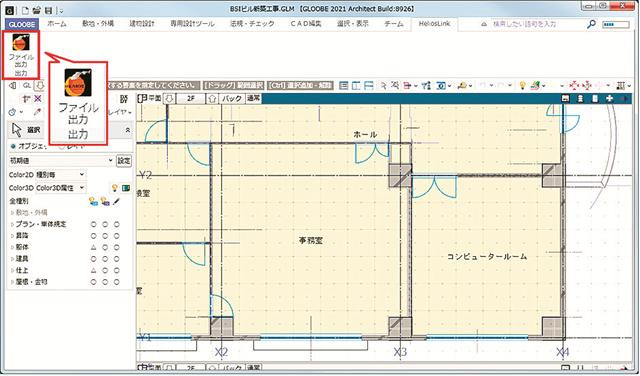Click the plus icon in blue view header
Image resolution: width=640 pixels, height=376 pixels.
609,98
